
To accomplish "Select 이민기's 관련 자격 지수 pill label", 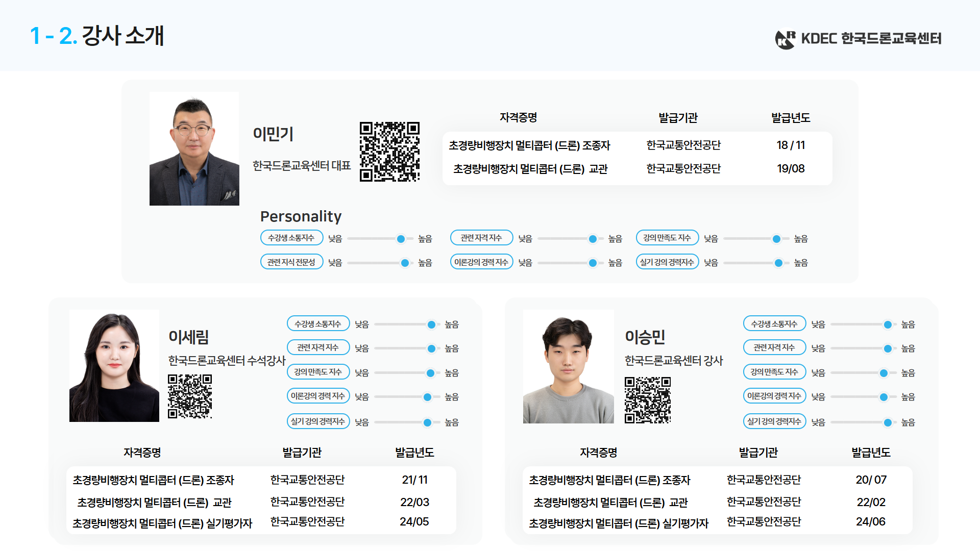I will 481,238.
